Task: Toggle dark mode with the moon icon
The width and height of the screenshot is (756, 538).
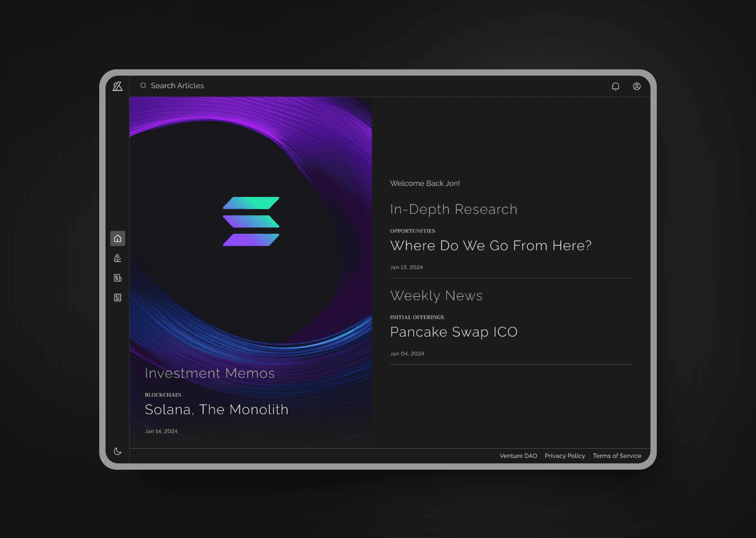Action: click(118, 451)
